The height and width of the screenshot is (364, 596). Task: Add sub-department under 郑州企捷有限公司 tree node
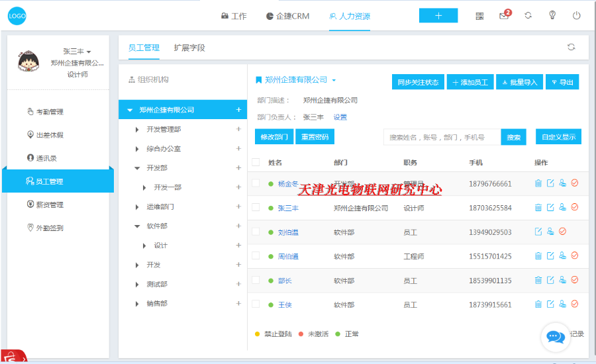pyautogui.click(x=238, y=110)
